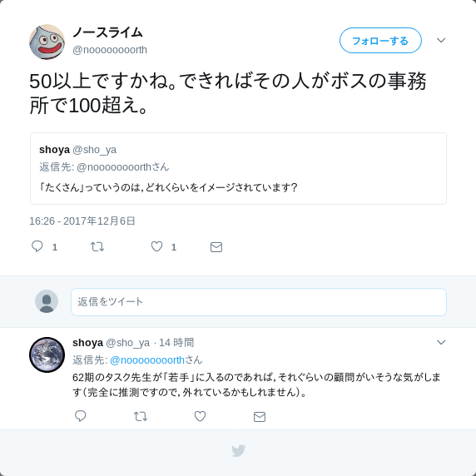Open more options chevron on main tweet

click(x=441, y=40)
